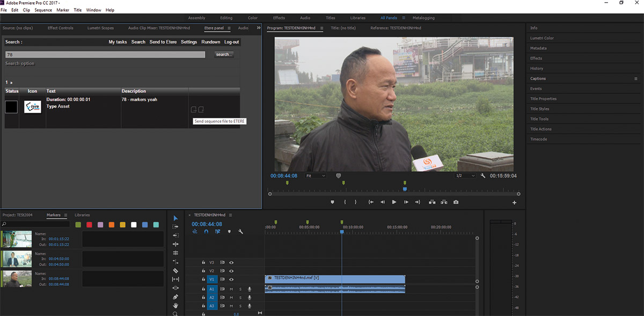The height and width of the screenshot is (316, 644).
Task: Open Etere panel menu
Action: (229, 28)
